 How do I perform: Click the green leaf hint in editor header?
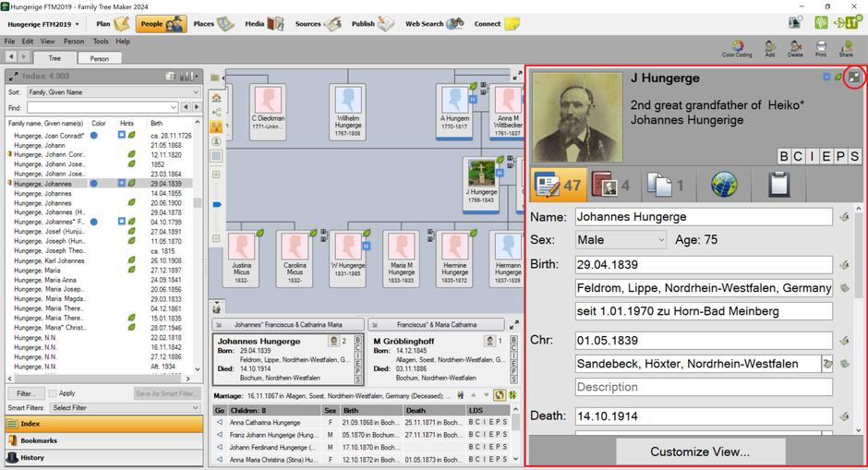click(x=838, y=77)
